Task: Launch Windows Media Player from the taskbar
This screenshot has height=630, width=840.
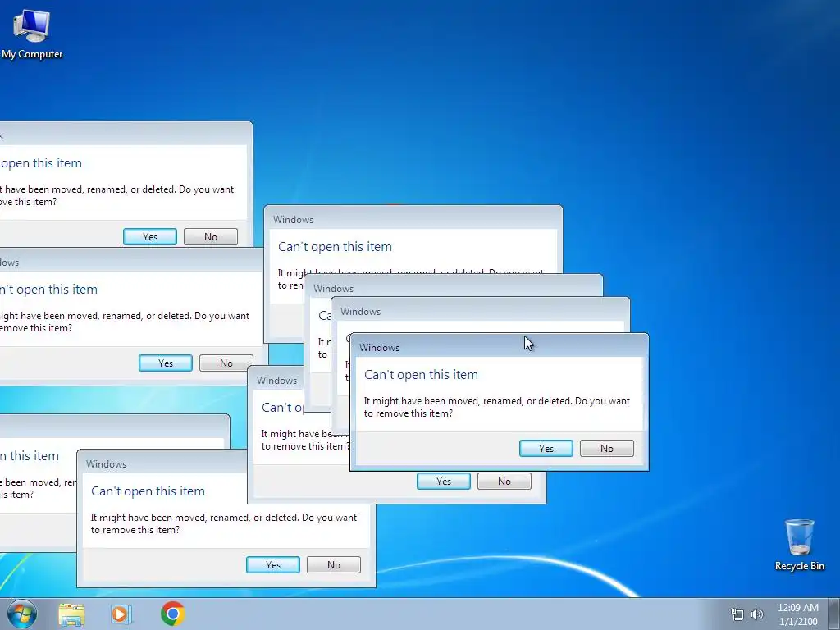Action: pyautogui.click(x=121, y=614)
